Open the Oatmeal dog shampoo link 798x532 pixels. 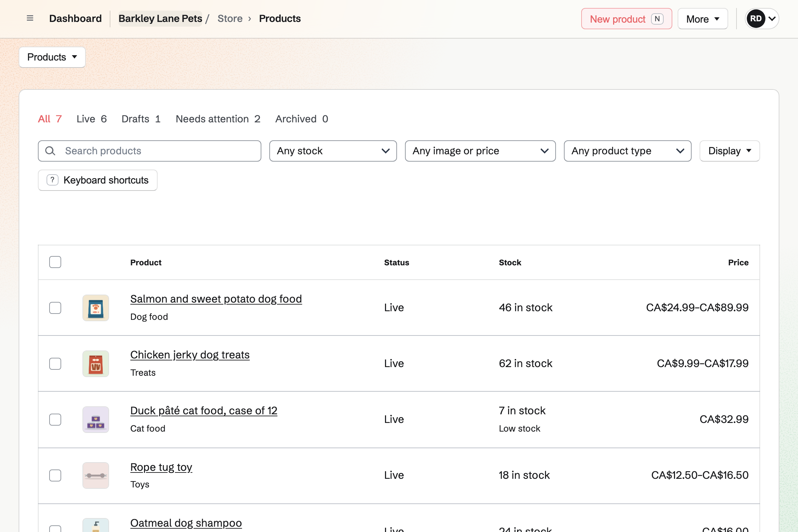(x=186, y=523)
